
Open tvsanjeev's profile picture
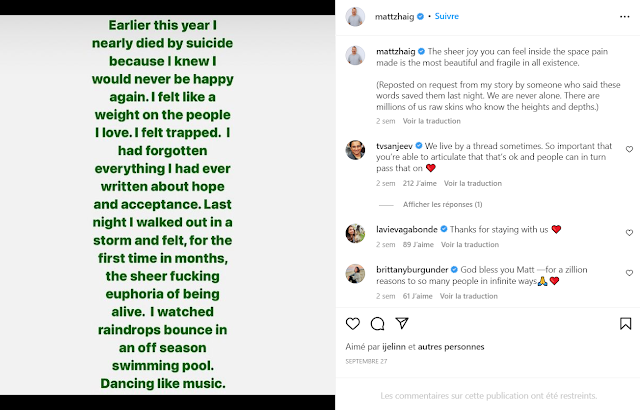[x=353, y=150]
